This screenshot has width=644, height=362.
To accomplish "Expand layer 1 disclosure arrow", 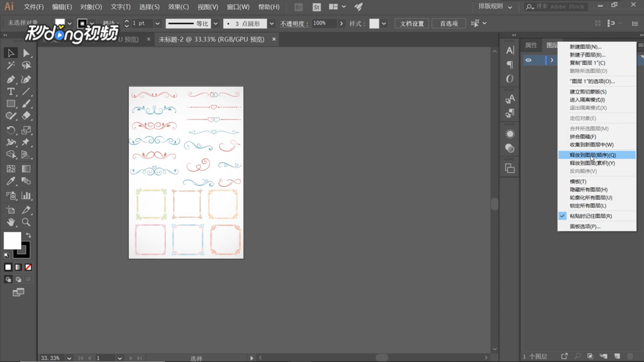I will click(552, 60).
